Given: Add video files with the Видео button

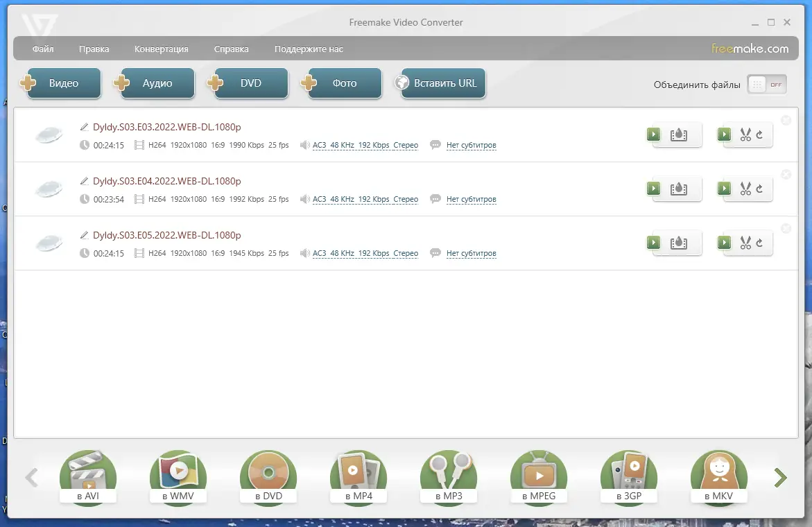Looking at the screenshot, I should click(61, 83).
